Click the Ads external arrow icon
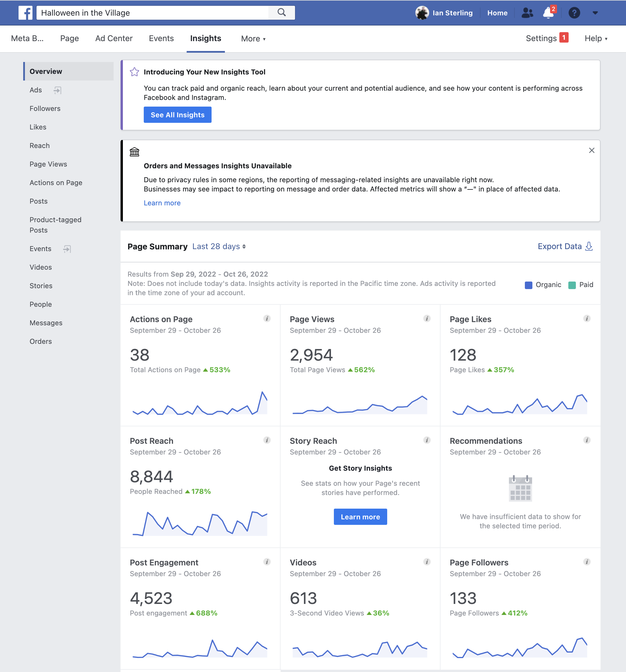This screenshot has height=672, width=626. point(57,90)
